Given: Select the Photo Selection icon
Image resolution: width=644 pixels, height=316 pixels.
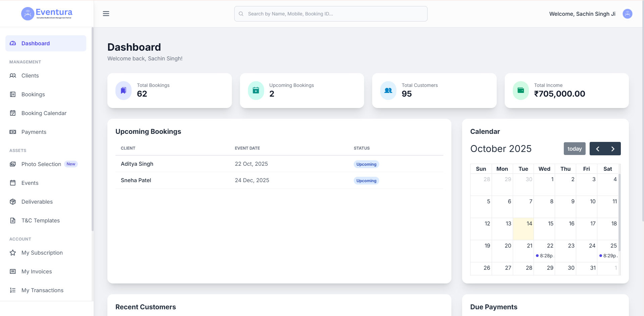Looking at the screenshot, I should pos(13,164).
